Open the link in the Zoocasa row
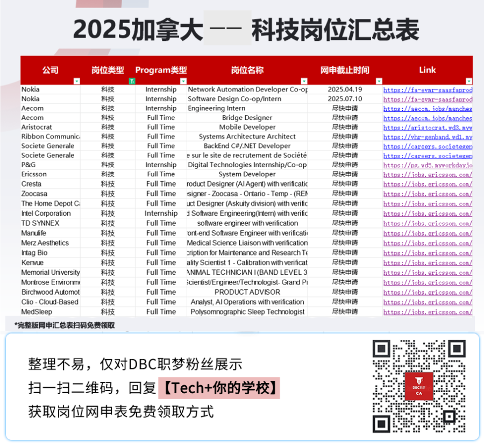 tap(428, 194)
